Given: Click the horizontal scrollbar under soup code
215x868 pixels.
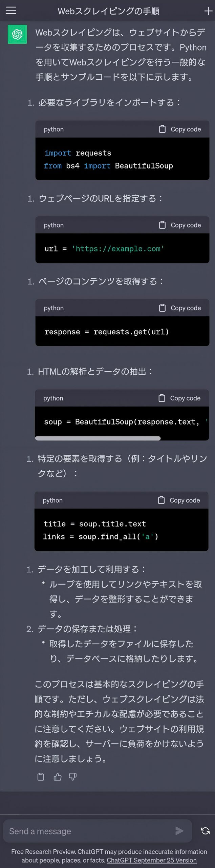Looking at the screenshot, I should pyautogui.click(x=98, y=438).
